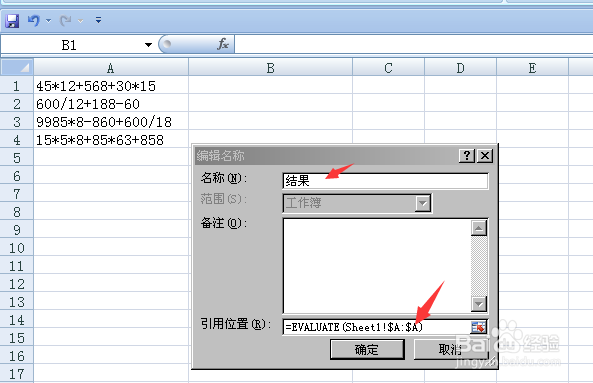Click the Redo arrow icon
This screenshot has height=383, width=593.
[65, 20]
